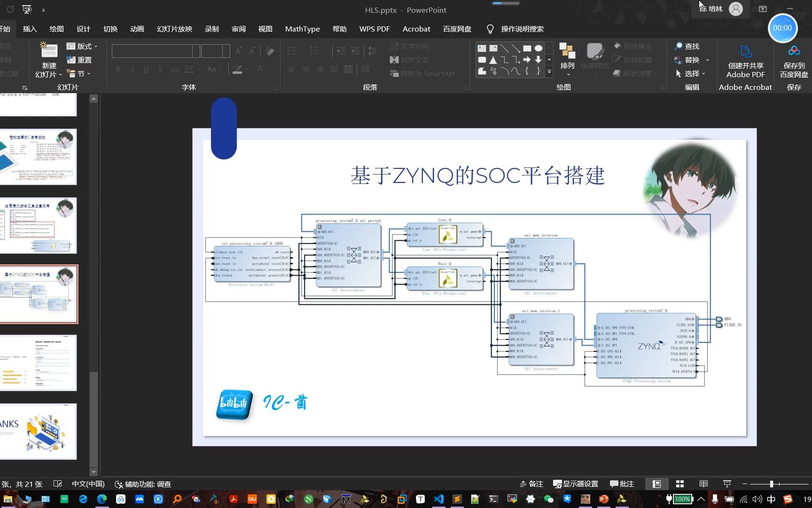
Task: Open the 排列 (arrange) dropdown
Action: point(567,60)
